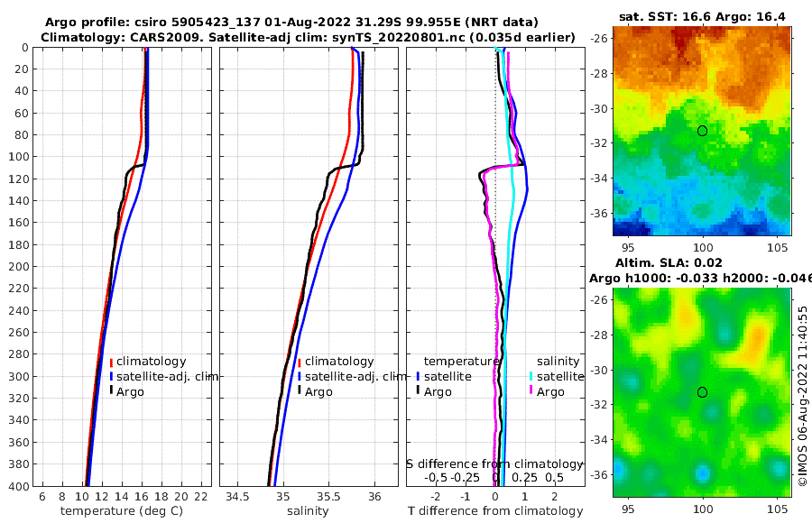Click magenta salinity Argo swatch in difference legend
The height and width of the screenshot is (523, 812).
(531, 390)
